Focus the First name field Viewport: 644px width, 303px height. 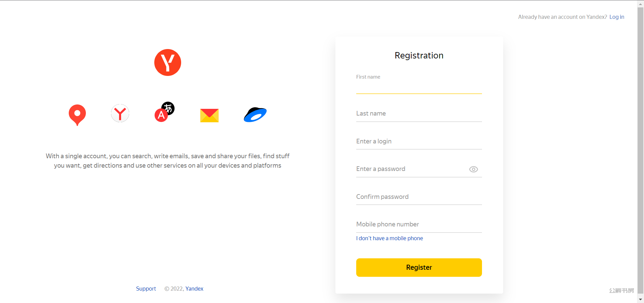pyautogui.click(x=419, y=87)
